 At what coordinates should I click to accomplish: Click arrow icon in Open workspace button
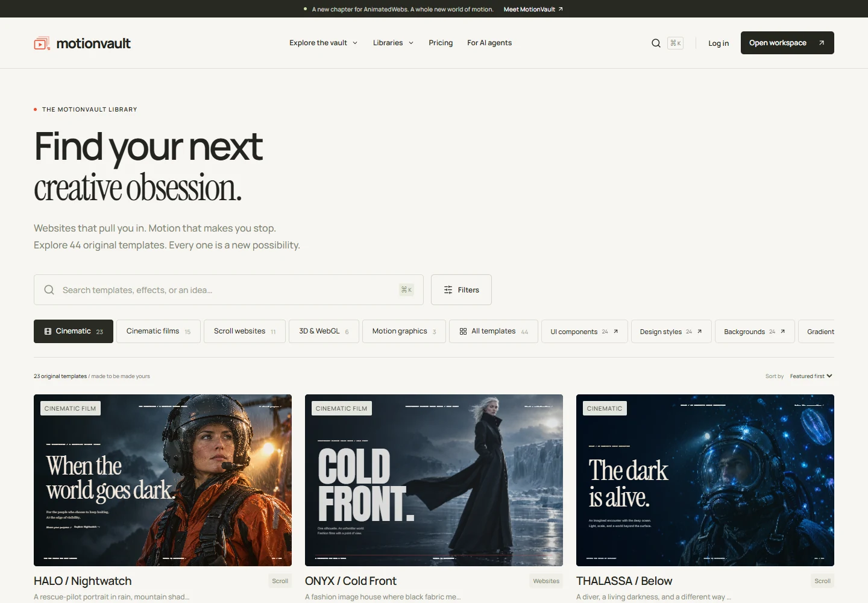tap(821, 43)
